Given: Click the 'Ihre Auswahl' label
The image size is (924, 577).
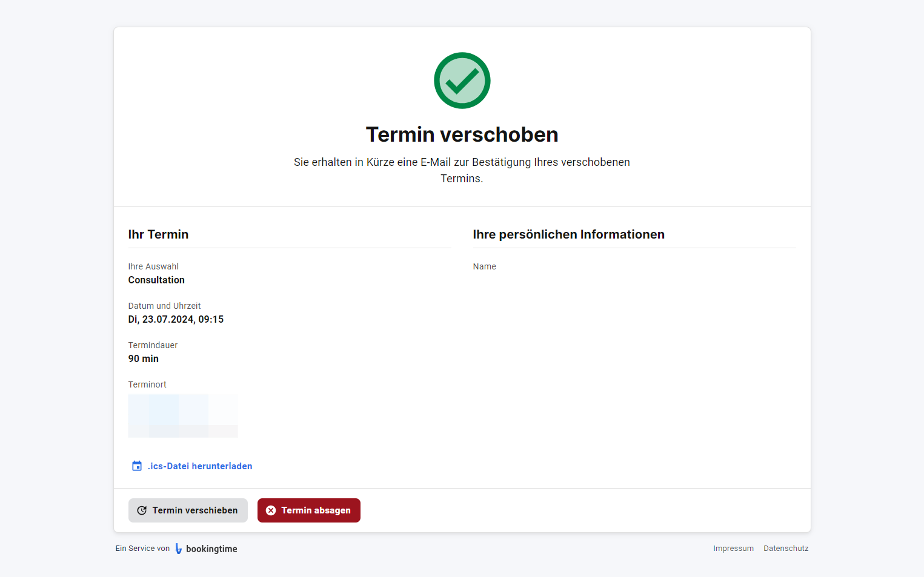Looking at the screenshot, I should 153,266.
